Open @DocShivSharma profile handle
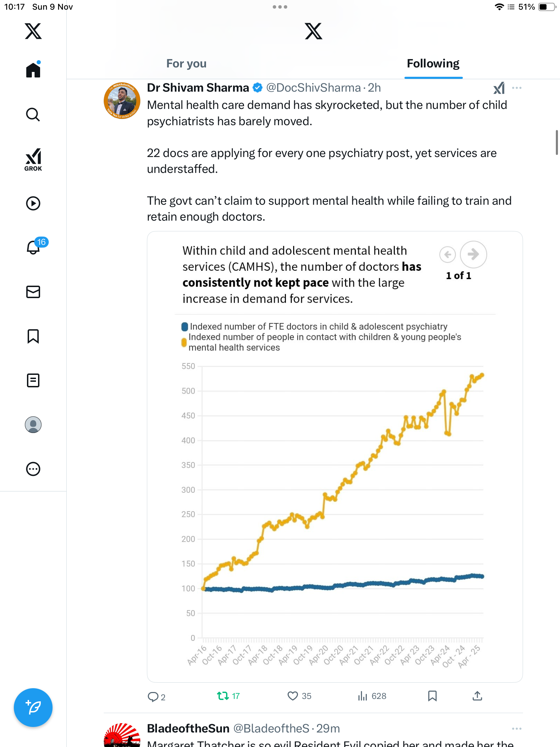 pyautogui.click(x=313, y=88)
